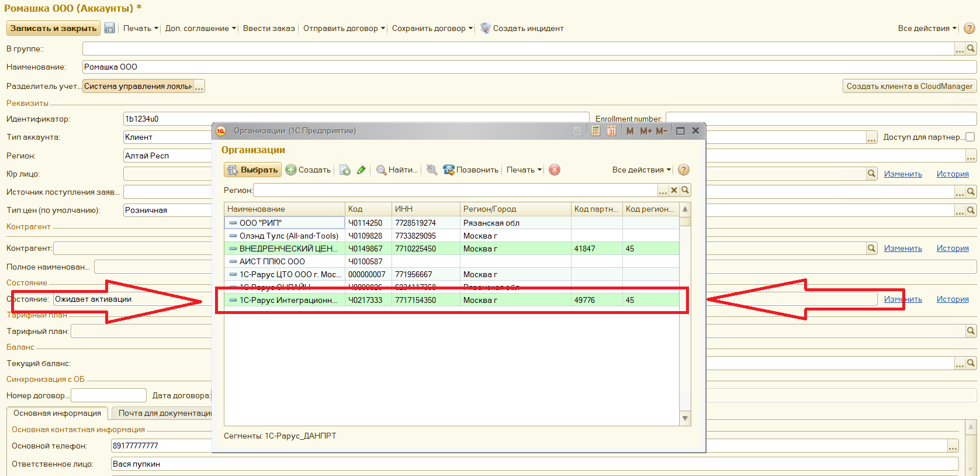Click the Позвонить phone icon
The image size is (980, 476).
click(x=449, y=170)
